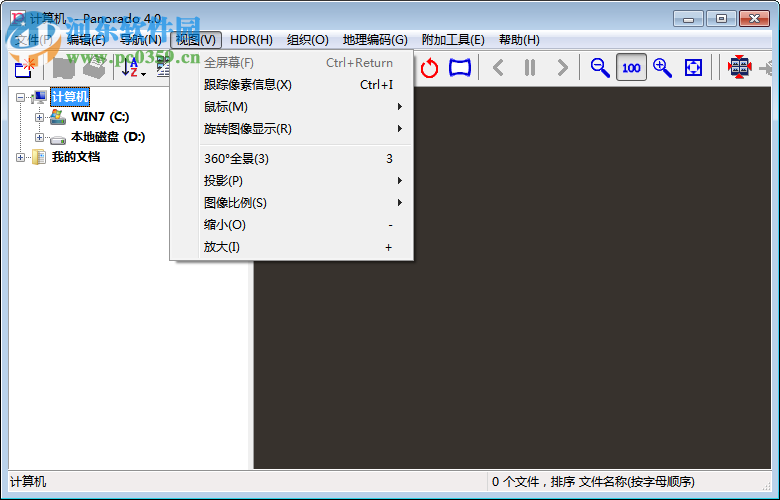Click the local disk D drive icon

click(58, 139)
